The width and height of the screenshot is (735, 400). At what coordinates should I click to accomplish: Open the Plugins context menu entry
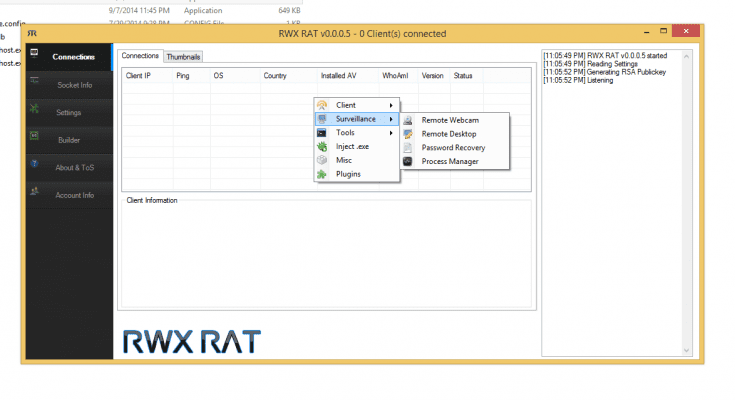click(348, 174)
